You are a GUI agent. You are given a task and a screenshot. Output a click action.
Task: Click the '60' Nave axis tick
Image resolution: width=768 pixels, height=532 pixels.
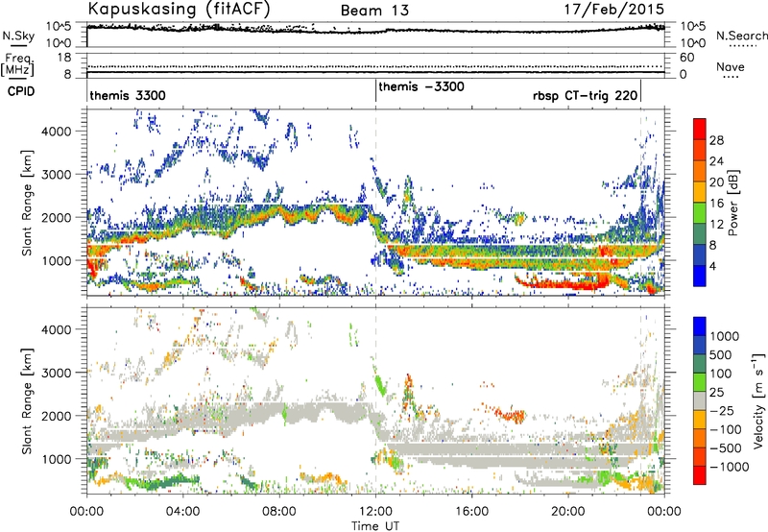click(x=687, y=58)
